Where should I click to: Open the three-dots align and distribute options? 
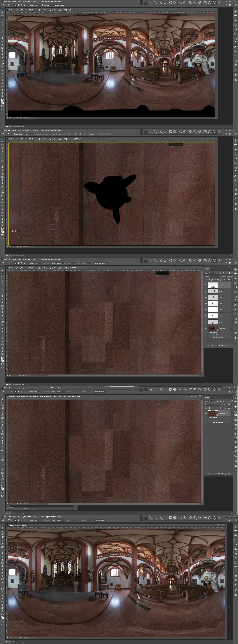tap(85, 134)
